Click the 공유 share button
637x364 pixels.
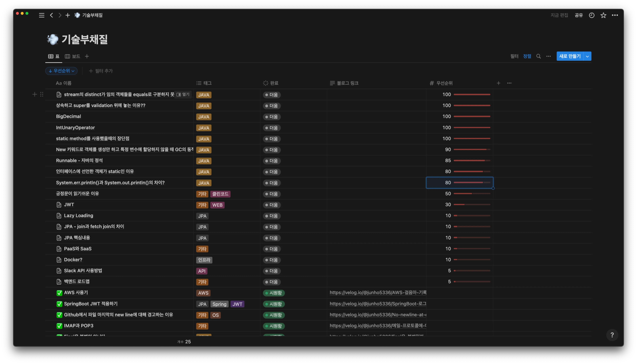(578, 15)
